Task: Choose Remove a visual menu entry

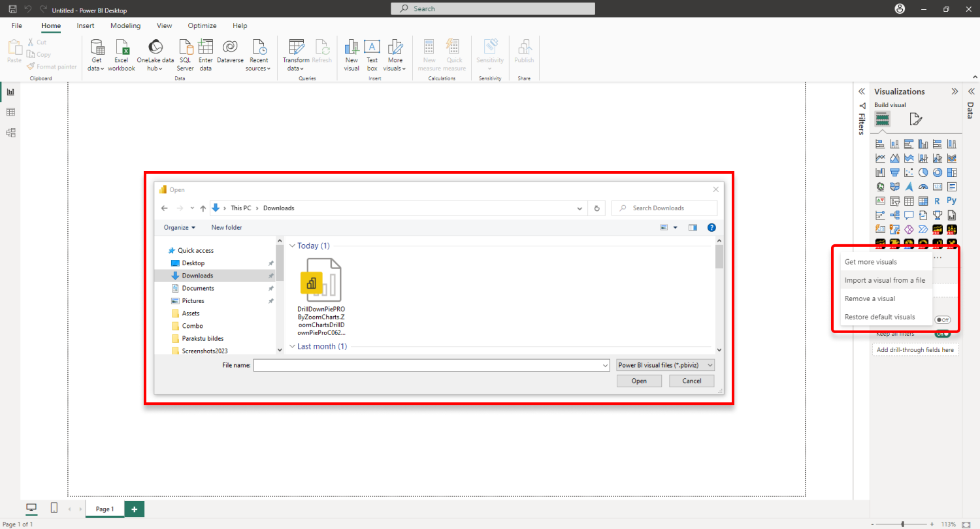Action: tap(886, 298)
